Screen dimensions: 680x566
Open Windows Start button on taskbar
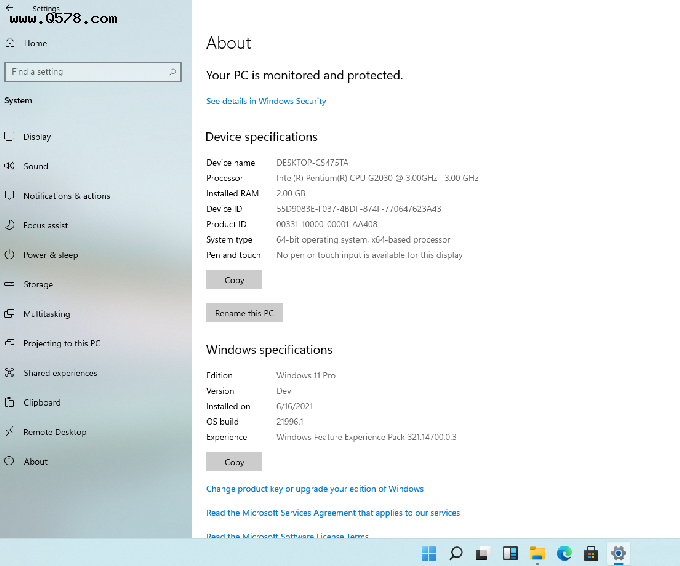429,553
